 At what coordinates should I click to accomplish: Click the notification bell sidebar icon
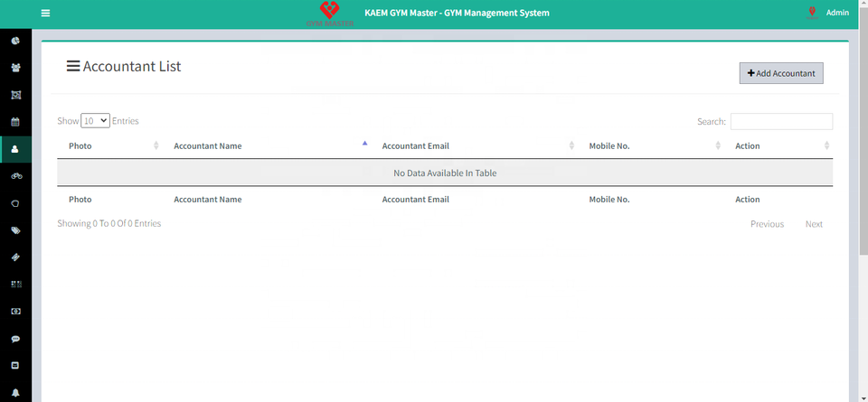pos(15,393)
